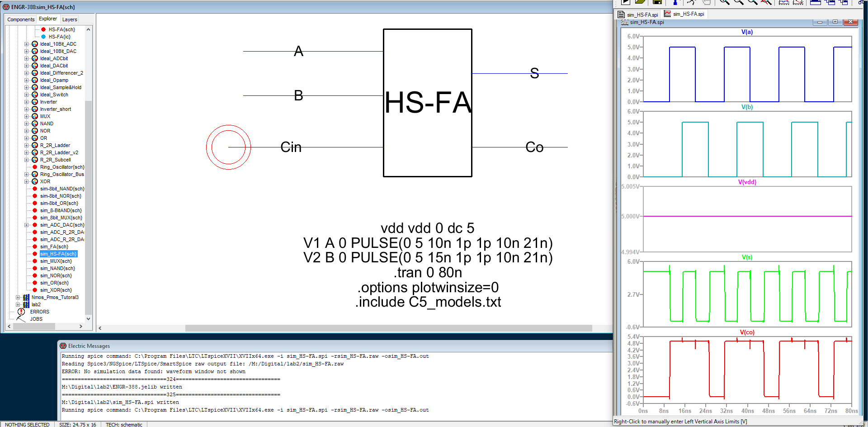Screen dimensions: 868x427
Task: Click the S output label in schematic
Action: coord(534,73)
